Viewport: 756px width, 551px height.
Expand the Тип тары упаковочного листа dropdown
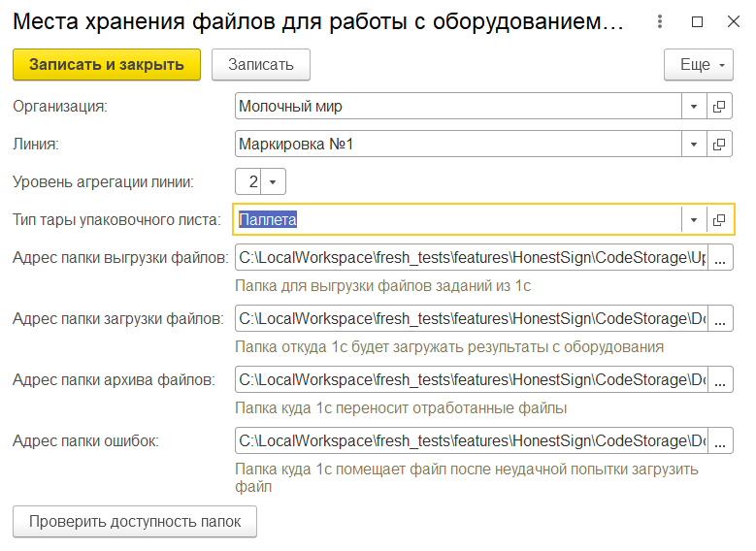coord(694,220)
